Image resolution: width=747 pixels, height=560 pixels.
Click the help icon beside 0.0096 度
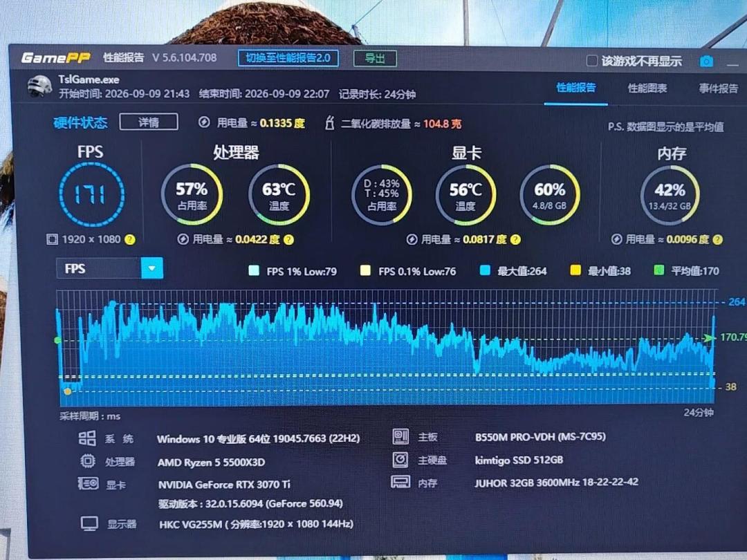pos(717,239)
